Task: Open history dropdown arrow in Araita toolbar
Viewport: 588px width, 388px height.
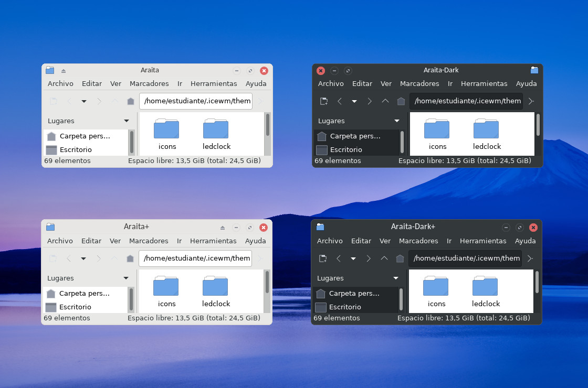Action: point(84,102)
